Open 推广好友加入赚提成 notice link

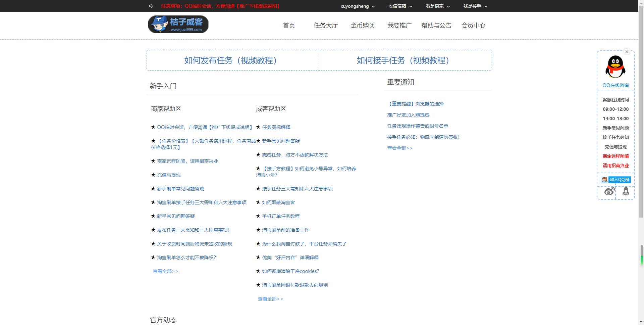click(x=408, y=114)
